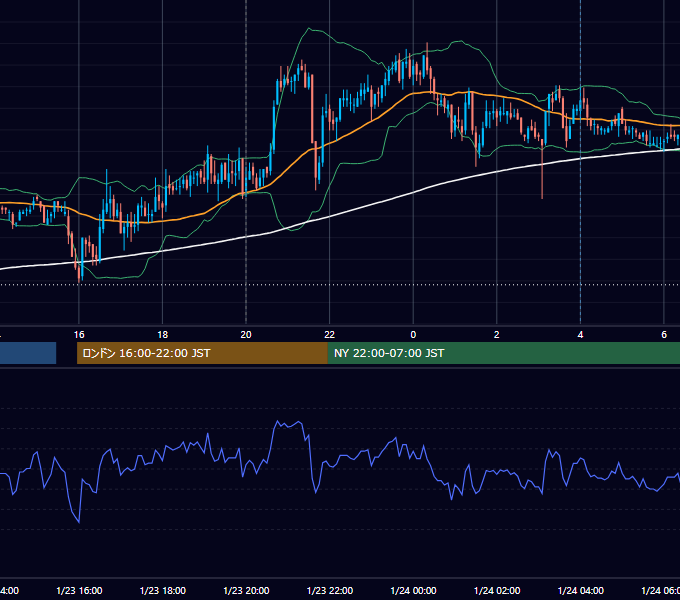This screenshot has width=680, height=600.
Task: Click the NY 22:00-07:00 JST session bar
Action: point(503,353)
